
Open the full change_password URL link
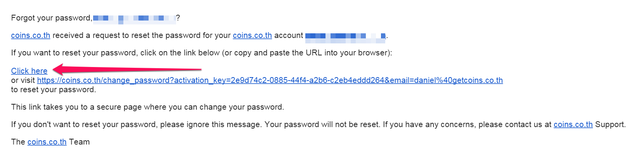pos(270,80)
